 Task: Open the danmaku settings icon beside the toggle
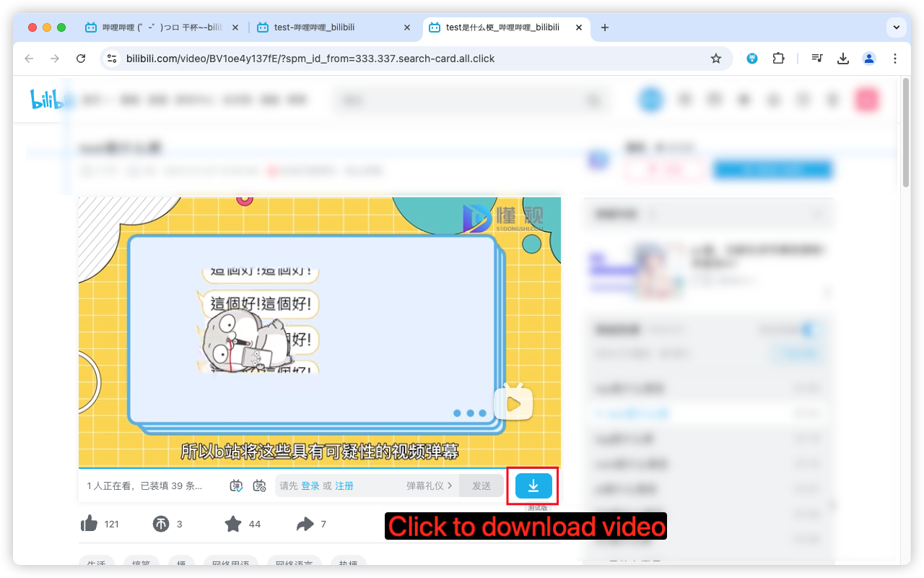pyautogui.click(x=260, y=486)
